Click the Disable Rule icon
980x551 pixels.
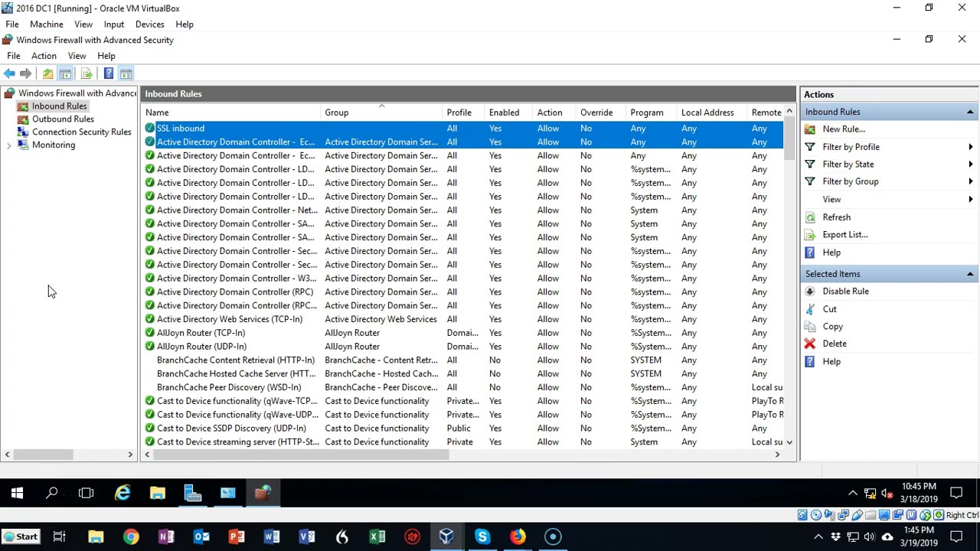[x=810, y=292]
